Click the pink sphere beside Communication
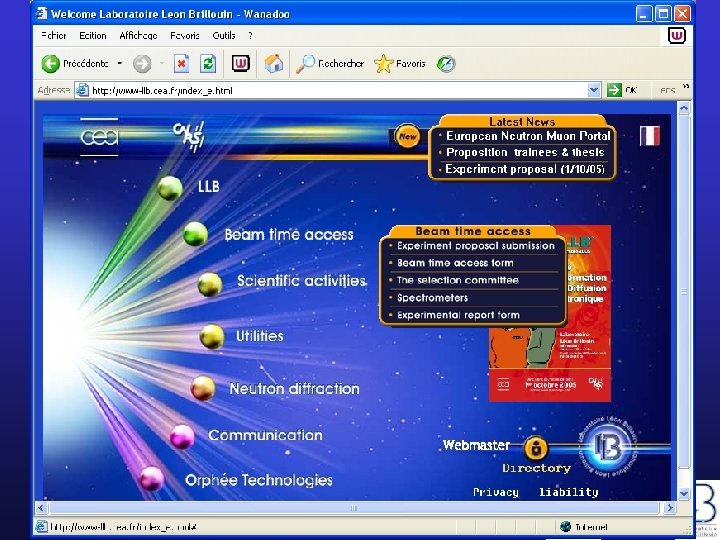This screenshot has height=540, width=720. [182, 436]
